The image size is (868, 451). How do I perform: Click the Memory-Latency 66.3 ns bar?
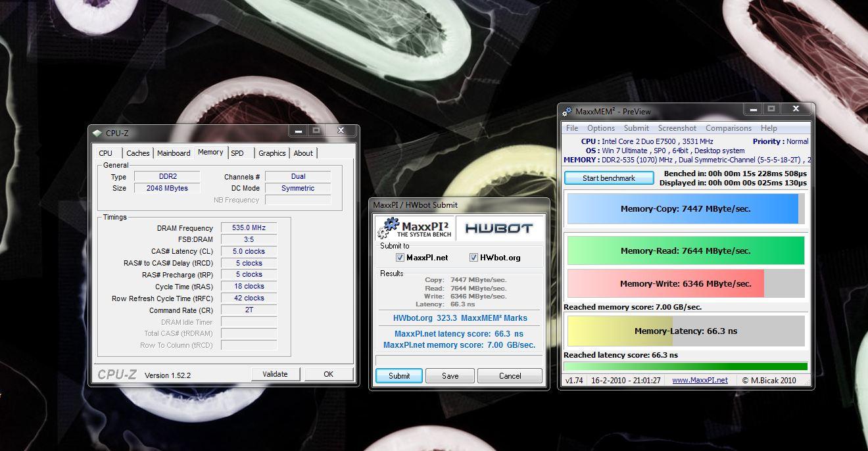686,331
